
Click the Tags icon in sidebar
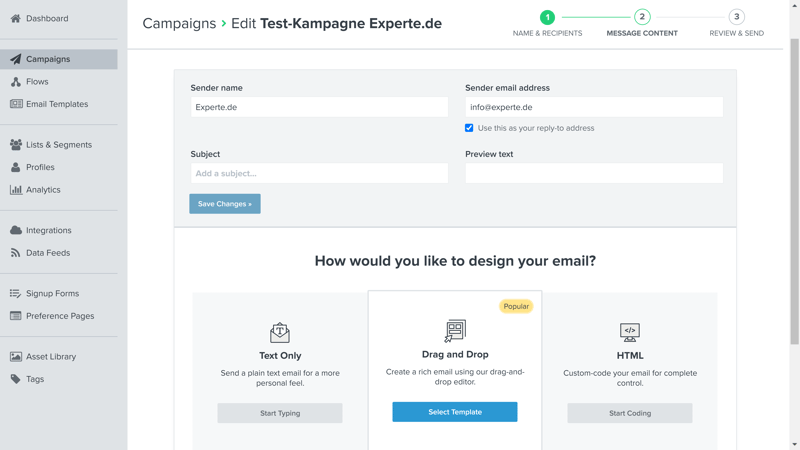click(16, 379)
